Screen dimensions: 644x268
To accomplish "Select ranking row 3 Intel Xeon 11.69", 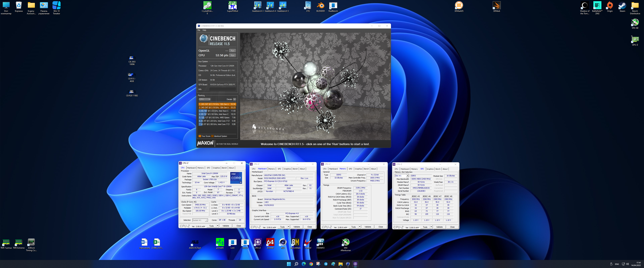I will [x=217, y=111].
